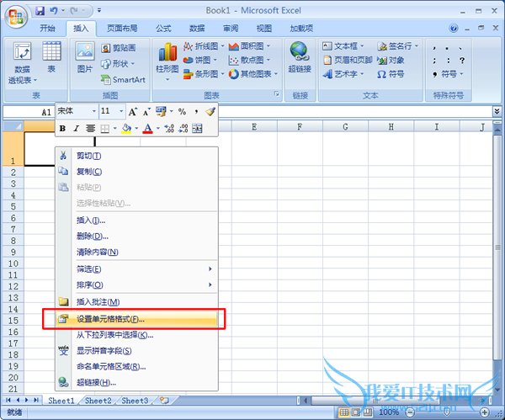The height and width of the screenshot is (420, 505).
Task: Open the 页面布局 ribbon tab
Action: (122, 29)
